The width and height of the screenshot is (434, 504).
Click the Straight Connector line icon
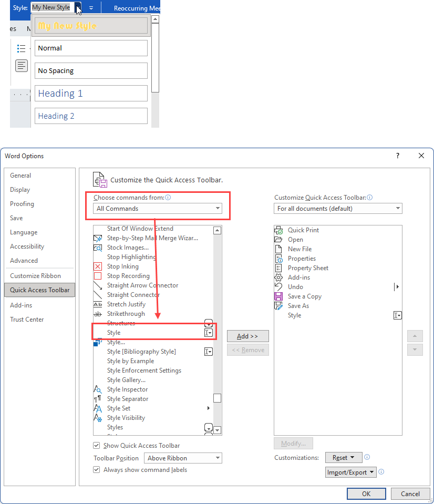98,295
